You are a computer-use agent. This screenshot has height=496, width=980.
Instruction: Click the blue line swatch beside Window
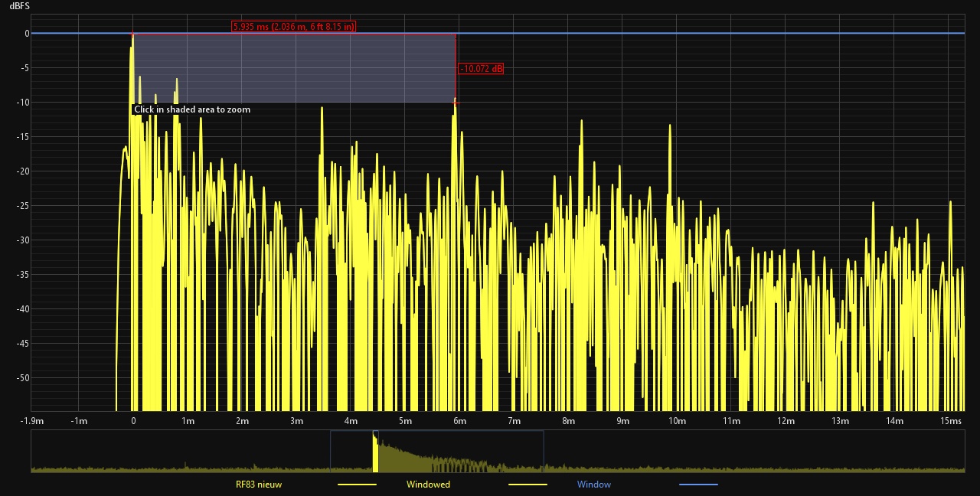pyautogui.click(x=698, y=485)
